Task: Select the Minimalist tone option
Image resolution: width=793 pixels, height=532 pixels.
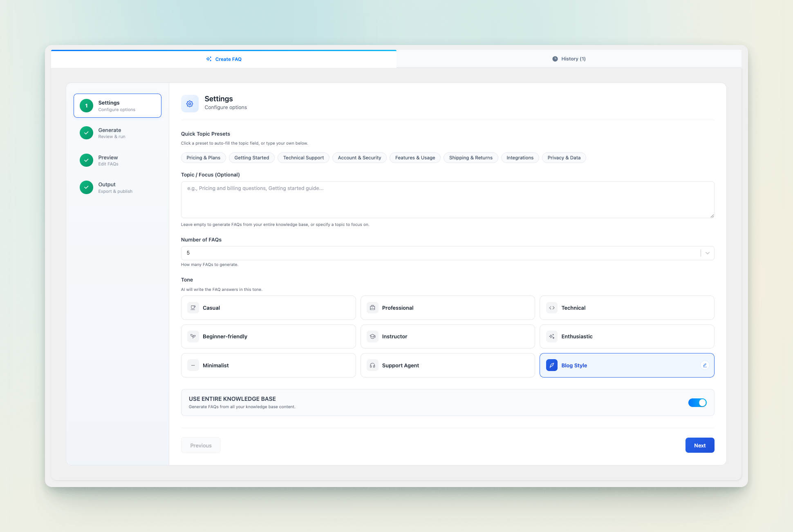Action: pyautogui.click(x=268, y=365)
